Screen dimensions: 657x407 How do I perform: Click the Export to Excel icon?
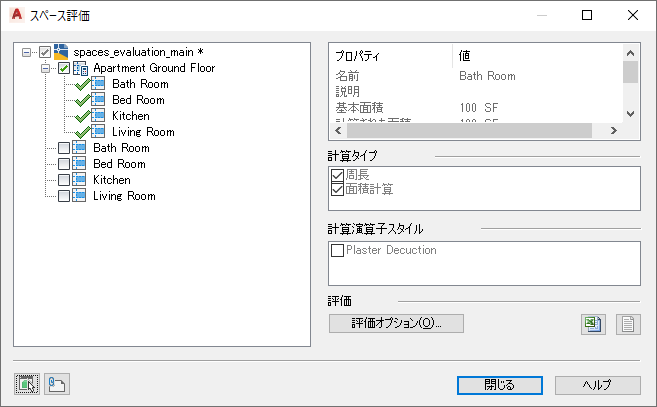coord(594,324)
